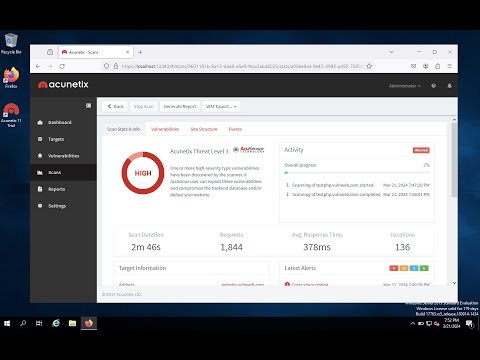Open the list all tabs chevron
480x360 pixels.
(x=391, y=52)
